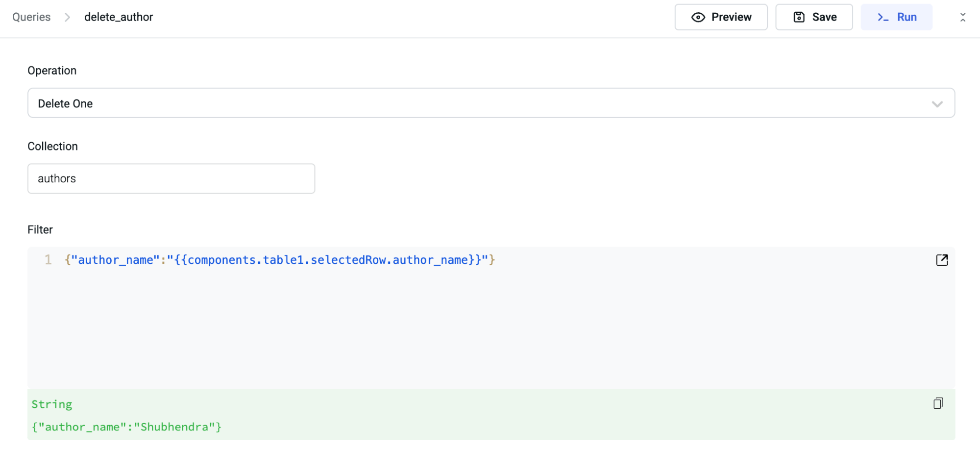Screen dimensions: 980x451
Task: Save the query with Save button
Action: tap(814, 17)
